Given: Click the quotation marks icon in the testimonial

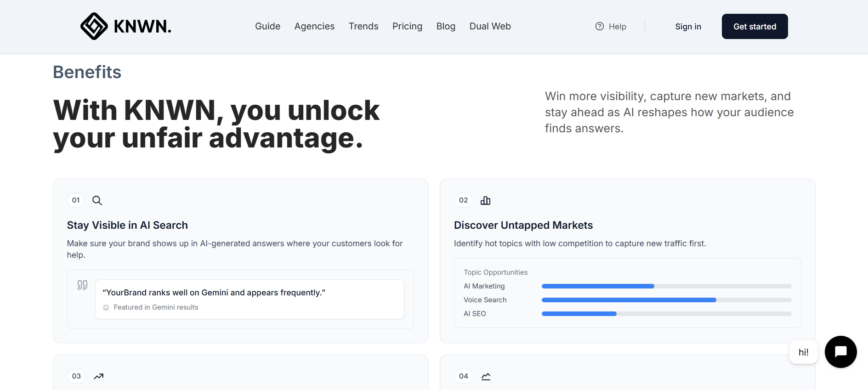Looking at the screenshot, I should pyautogui.click(x=82, y=285).
